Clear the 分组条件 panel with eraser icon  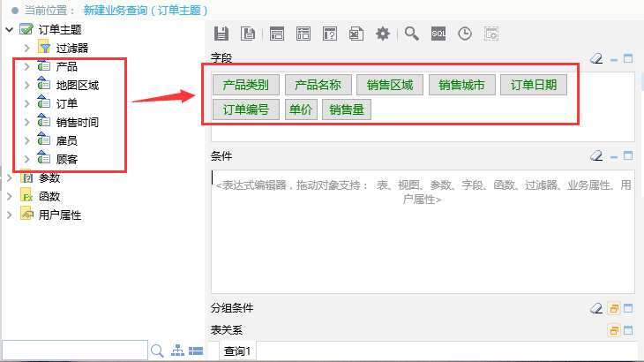coord(596,308)
